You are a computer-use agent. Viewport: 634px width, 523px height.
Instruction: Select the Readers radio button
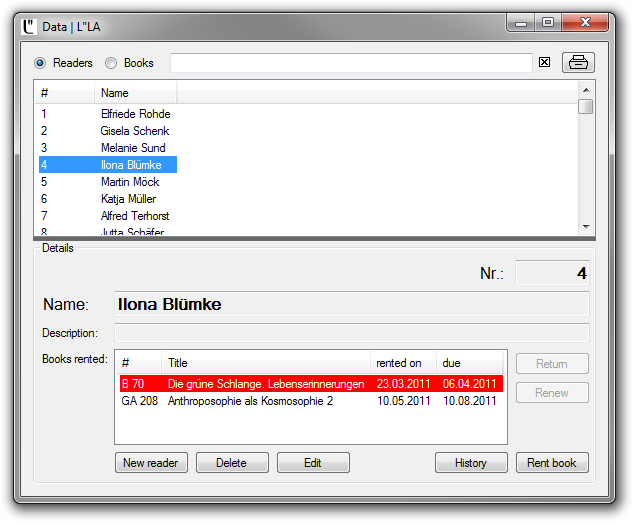coord(40,63)
